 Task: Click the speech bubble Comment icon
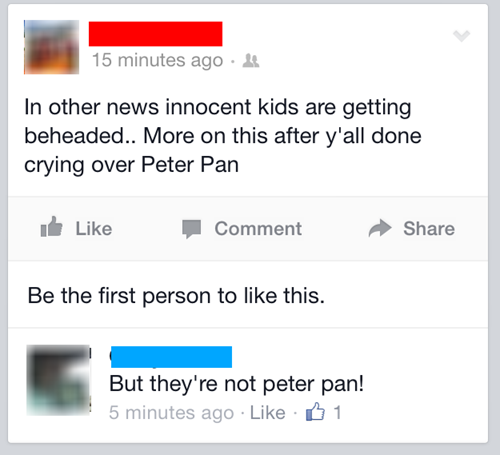point(191,229)
